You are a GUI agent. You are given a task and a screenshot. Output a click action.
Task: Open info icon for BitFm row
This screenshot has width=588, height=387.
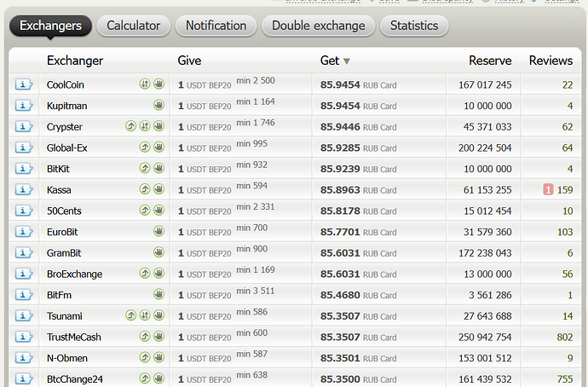click(24, 294)
